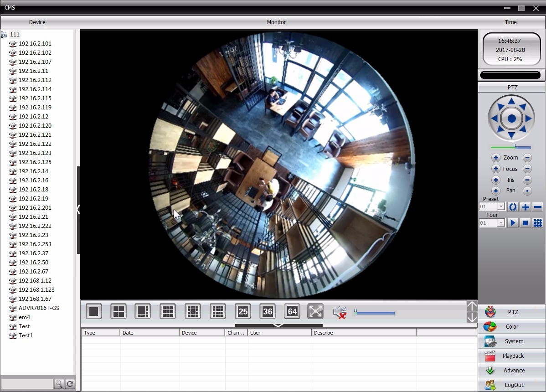
Task: Select device 192.16.2.119
Action: [x=35, y=107]
